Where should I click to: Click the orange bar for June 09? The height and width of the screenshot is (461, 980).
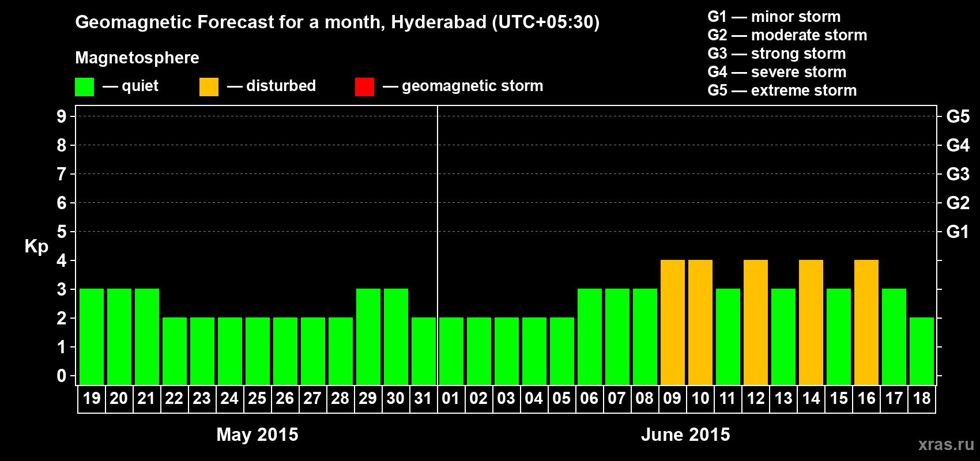pos(673,322)
